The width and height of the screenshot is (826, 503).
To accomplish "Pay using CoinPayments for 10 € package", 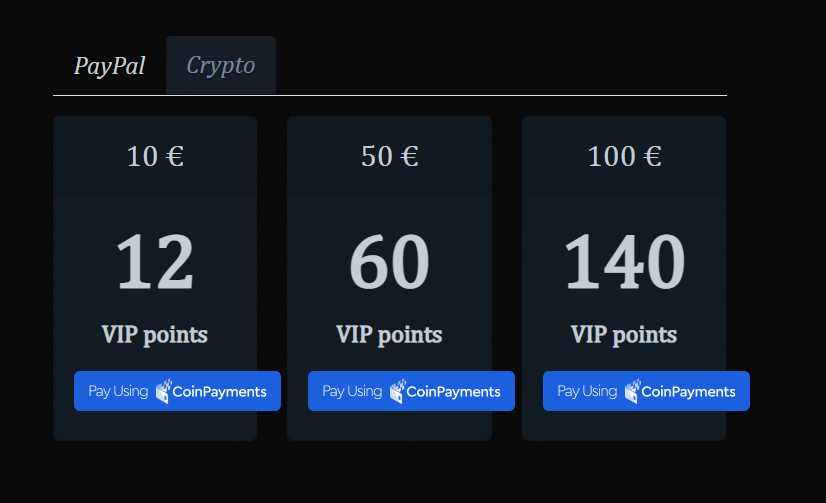I will [x=177, y=391].
